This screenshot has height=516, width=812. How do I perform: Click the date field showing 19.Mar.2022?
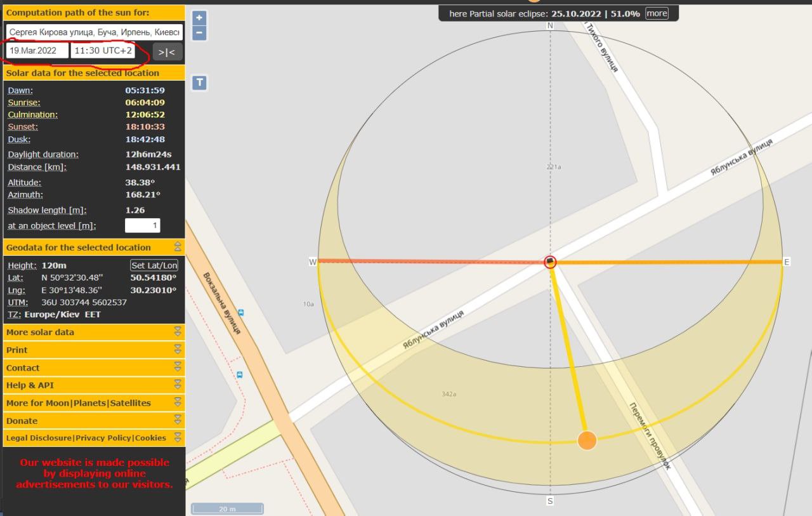point(37,51)
